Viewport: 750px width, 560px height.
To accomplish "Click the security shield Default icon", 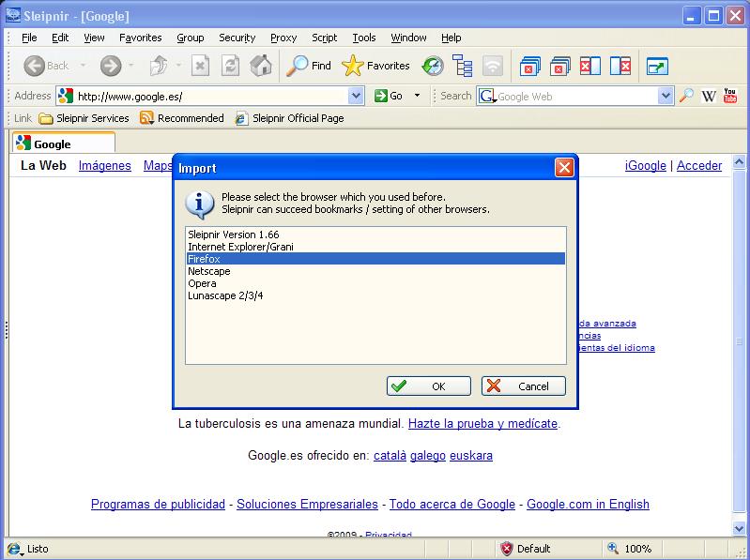I will pos(507,549).
